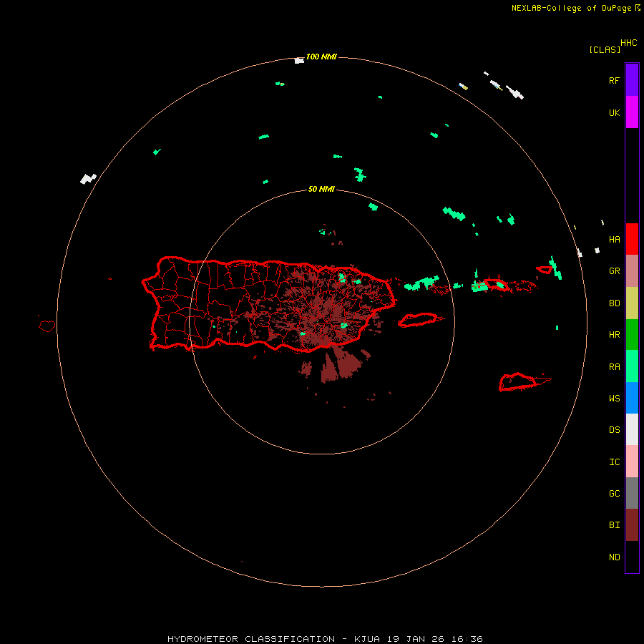The image size is (644, 644).
Task: Click the DS white legend swatch
Action: (632, 429)
